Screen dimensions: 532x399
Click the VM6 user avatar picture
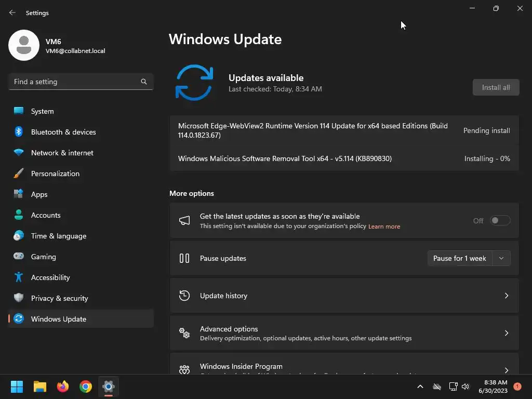click(x=24, y=45)
